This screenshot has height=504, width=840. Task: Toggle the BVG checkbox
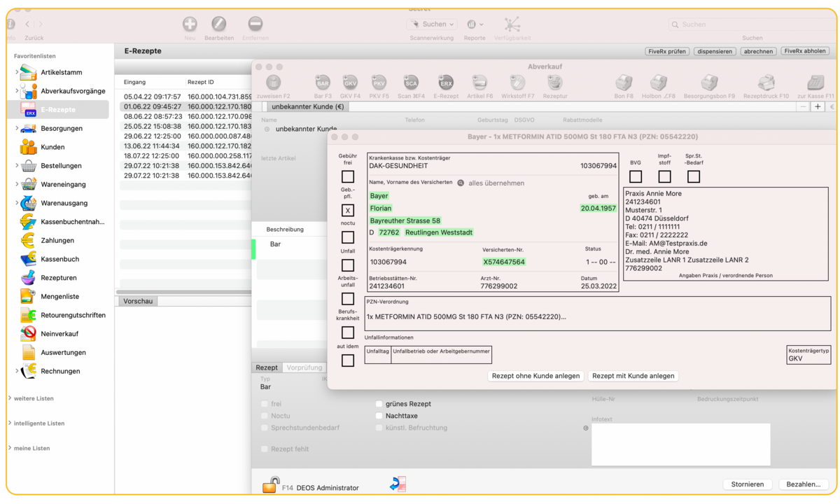pyautogui.click(x=636, y=176)
